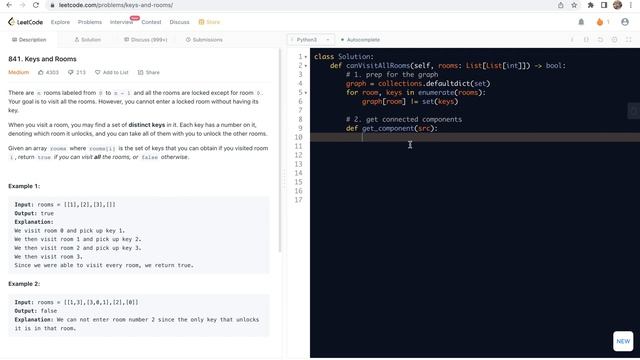Click the comment '# 2. get connected components'
This screenshot has height=360, width=640.
(x=404, y=120)
